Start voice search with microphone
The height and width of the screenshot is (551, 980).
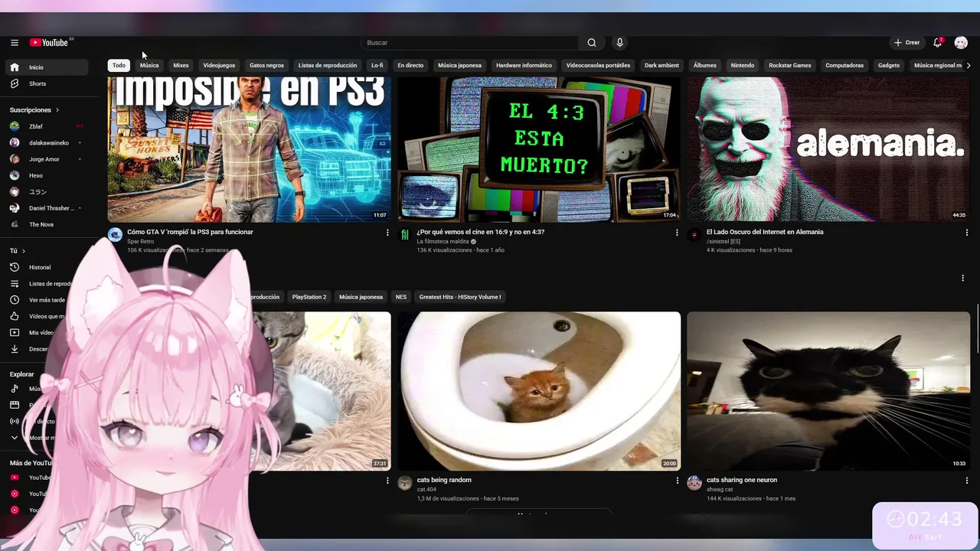pyautogui.click(x=619, y=43)
